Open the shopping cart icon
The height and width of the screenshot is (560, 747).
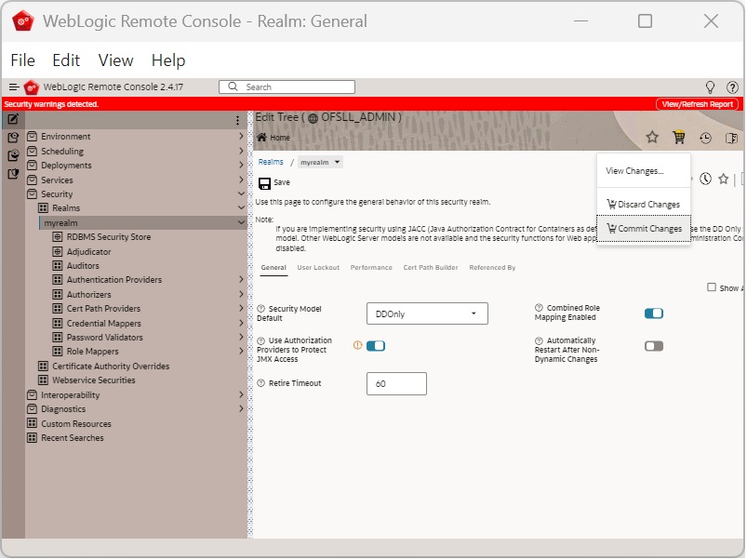(679, 138)
